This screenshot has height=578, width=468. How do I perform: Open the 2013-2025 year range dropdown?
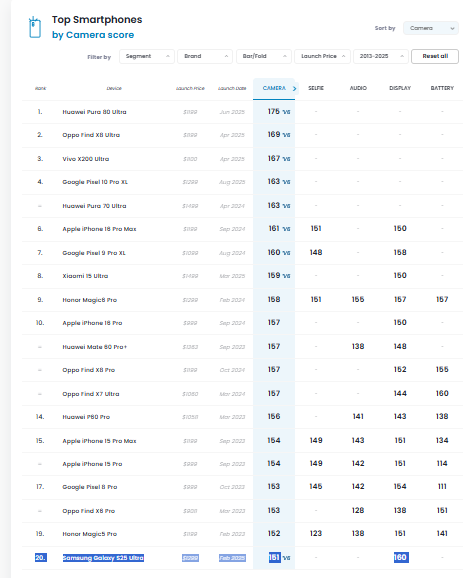(x=381, y=56)
